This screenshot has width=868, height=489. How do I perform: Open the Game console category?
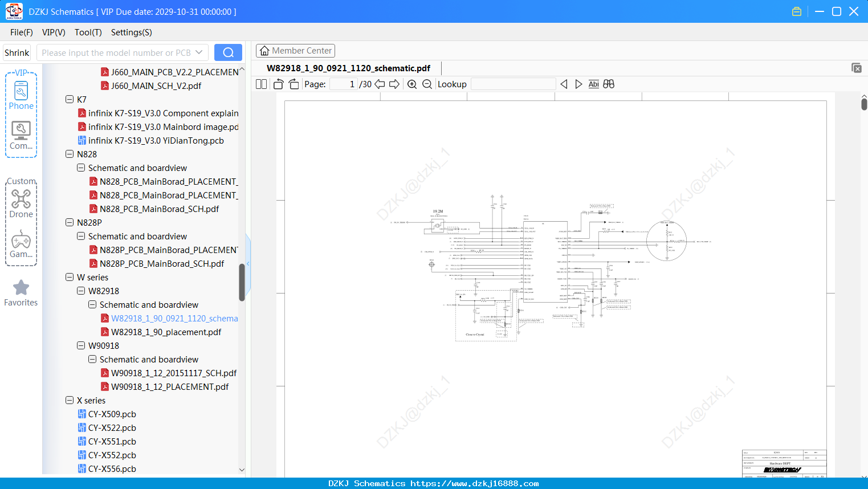click(x=21, y=244)
